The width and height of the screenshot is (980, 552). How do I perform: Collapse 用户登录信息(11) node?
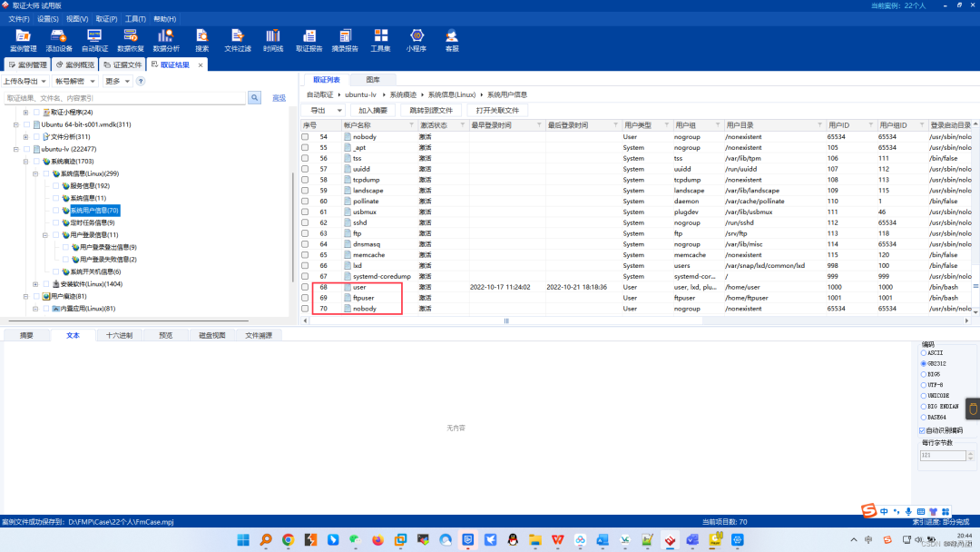(x=45, y=235)
